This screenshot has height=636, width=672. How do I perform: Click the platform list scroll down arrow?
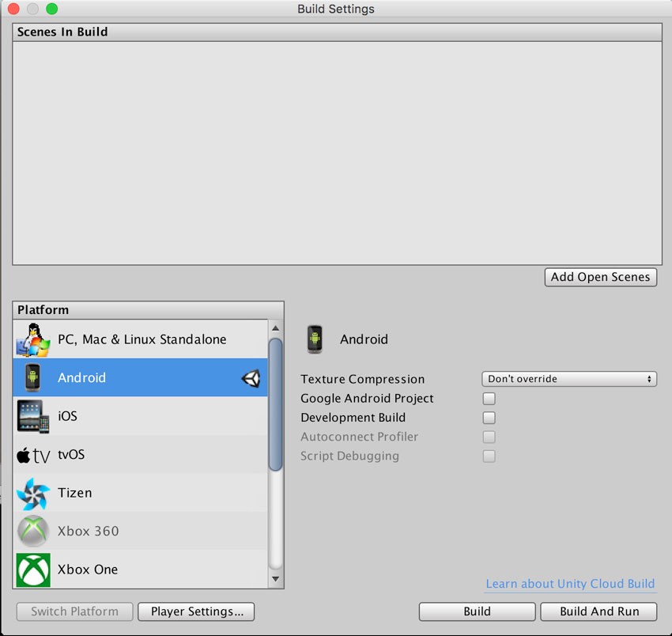tap(276, 579)
